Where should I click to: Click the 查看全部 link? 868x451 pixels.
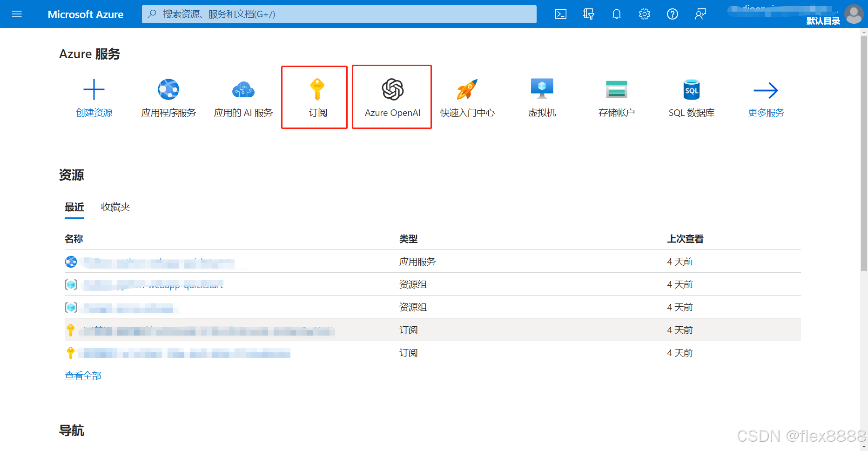tap(83, 376)
